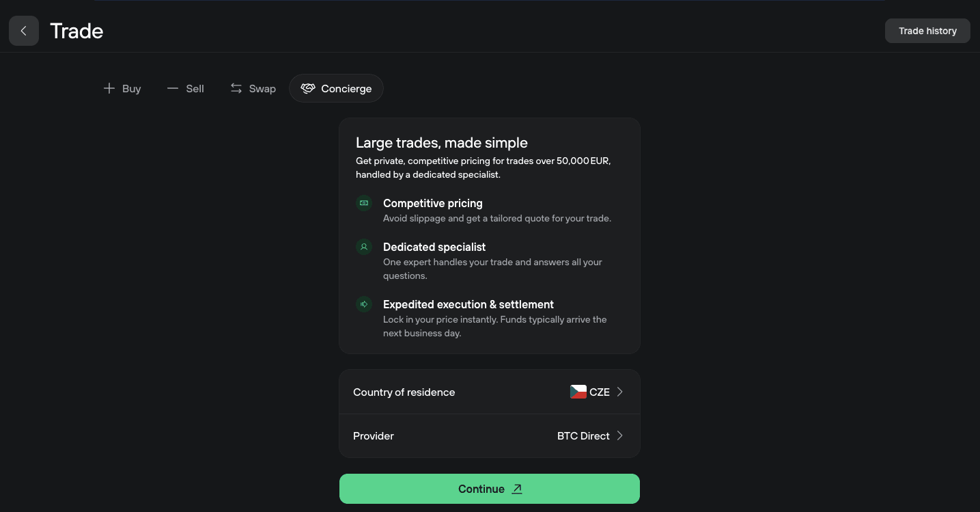Switch to the Sell tab

point(195,88)
